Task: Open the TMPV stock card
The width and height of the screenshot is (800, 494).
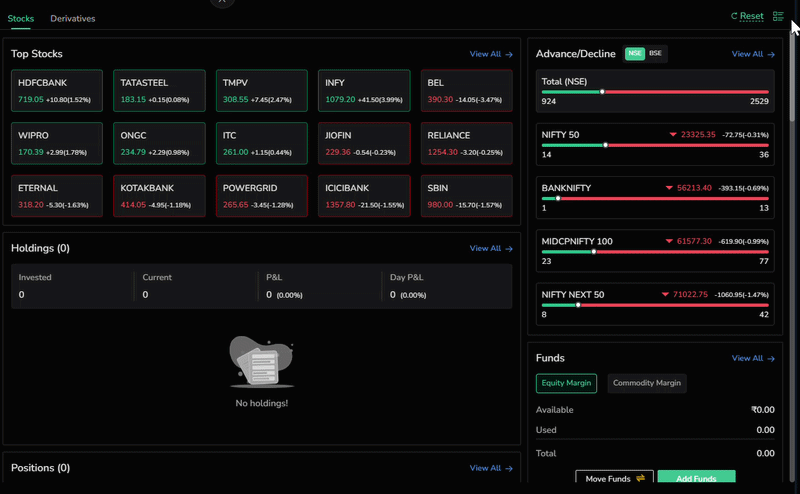Action: pyautogui.click(x=262, y=91)
